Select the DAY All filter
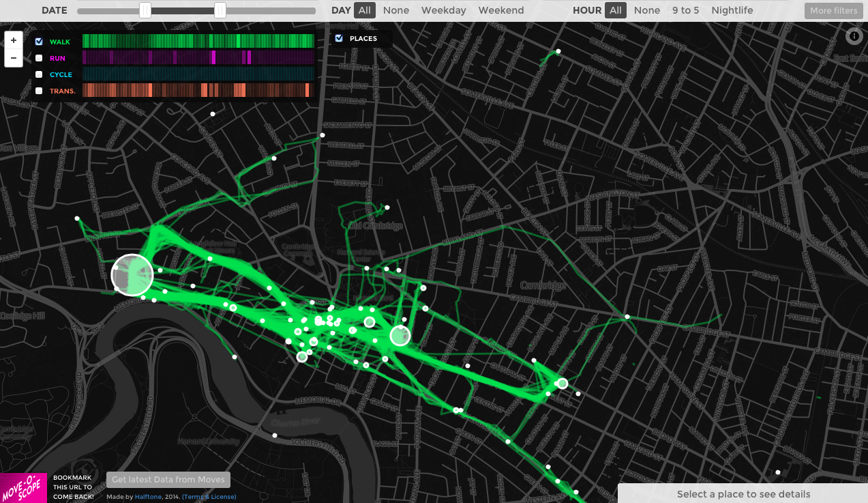The width and height of the screenshot is (868, 503). 365,10
